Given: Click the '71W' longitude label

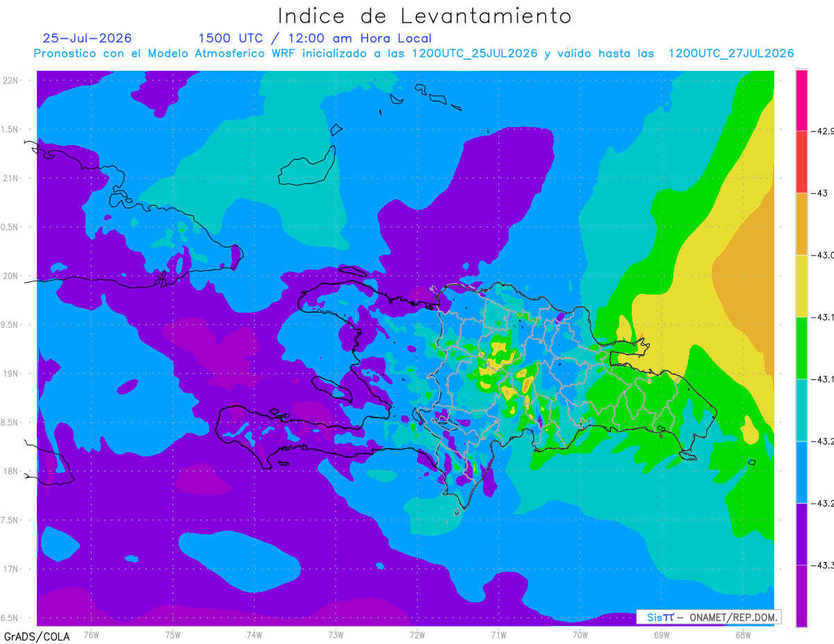Looking at the screenshot, I should pos(498,634).
